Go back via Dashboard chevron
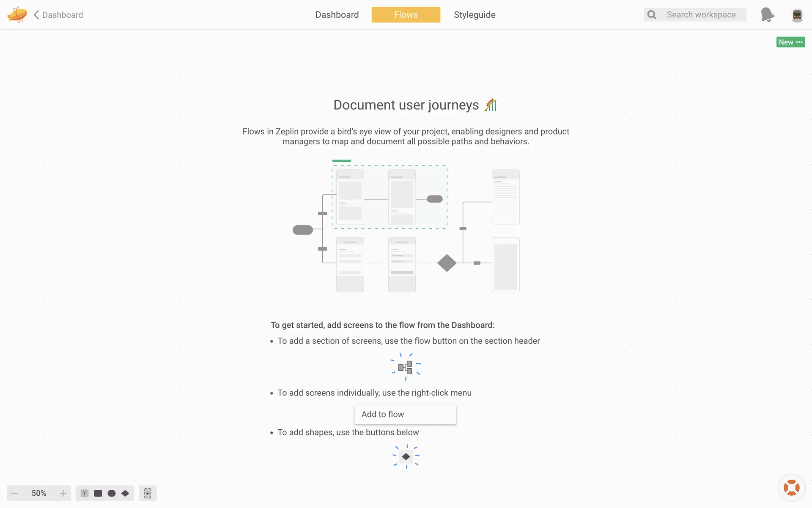This screenshot has width=812, height=508. tap(58, 15)
